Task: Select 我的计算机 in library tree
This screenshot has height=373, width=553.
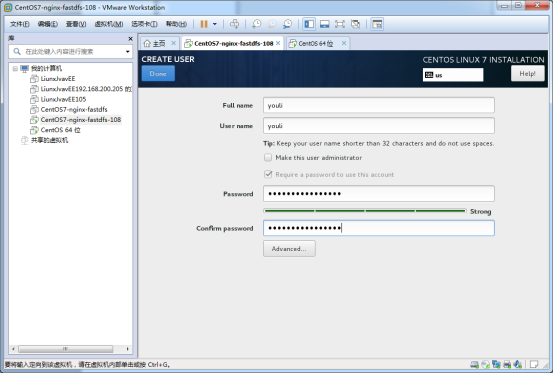Action: tap(46, 68)
